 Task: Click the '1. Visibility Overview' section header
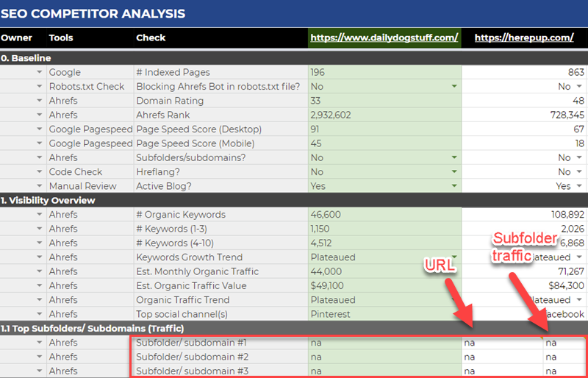coord(147,201)
